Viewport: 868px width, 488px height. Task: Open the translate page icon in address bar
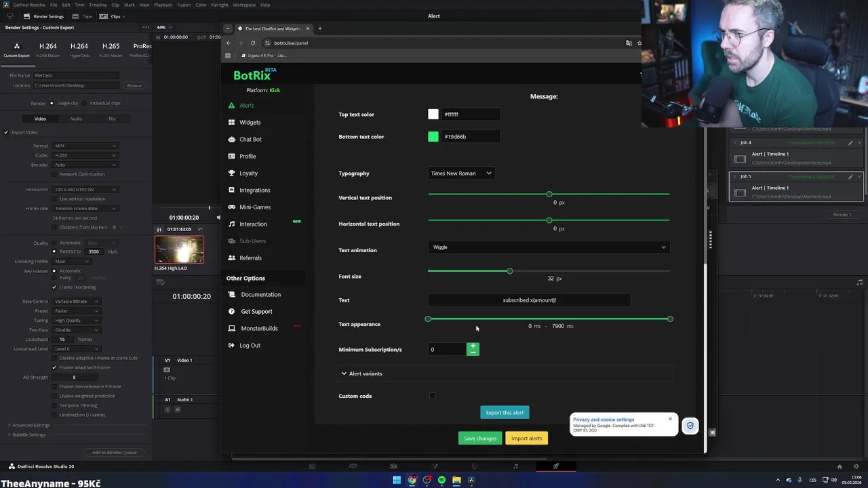(629, 43)
